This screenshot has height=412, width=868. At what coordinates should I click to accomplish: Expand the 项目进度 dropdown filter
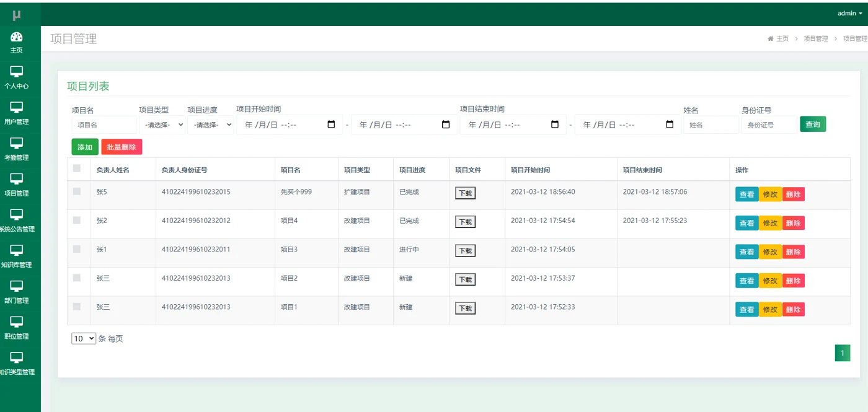click(x=211, y=125)
